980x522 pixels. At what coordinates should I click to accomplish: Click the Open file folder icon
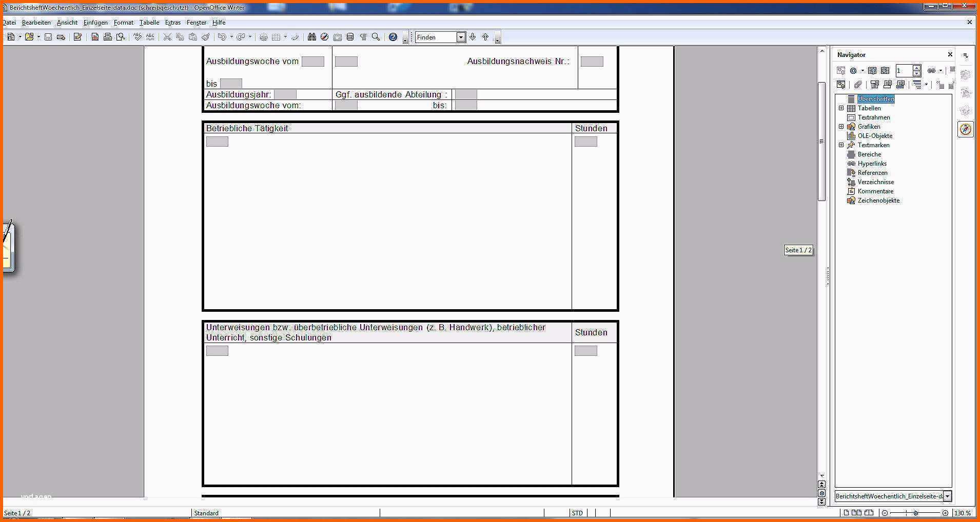pos(29,37)
